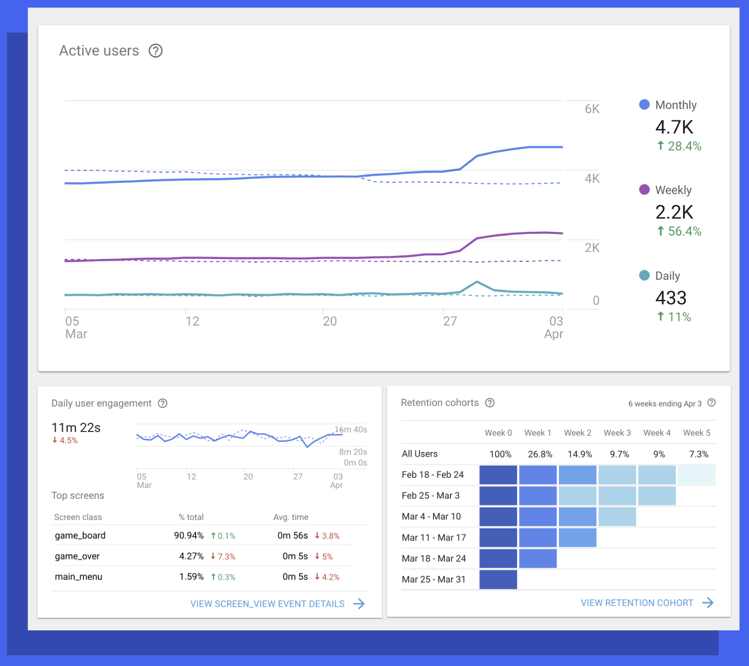Click the Week 2 column header

tap(578, 433)
